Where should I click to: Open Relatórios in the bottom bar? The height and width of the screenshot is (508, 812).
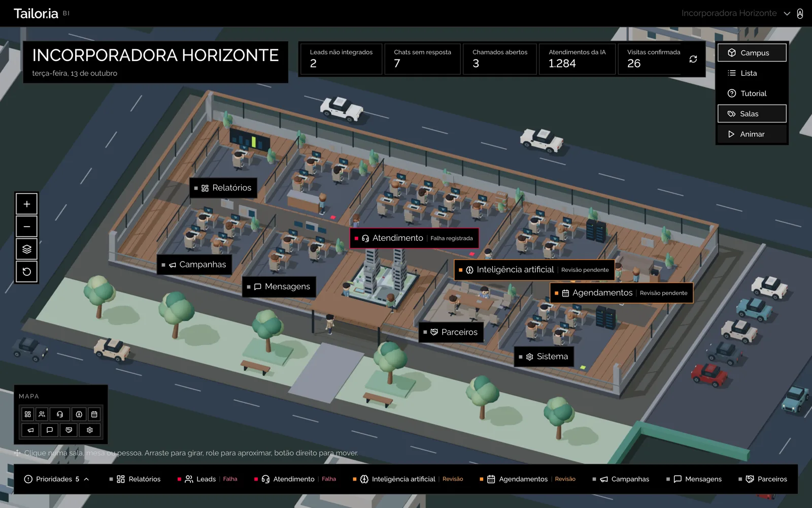pos(135,479)
